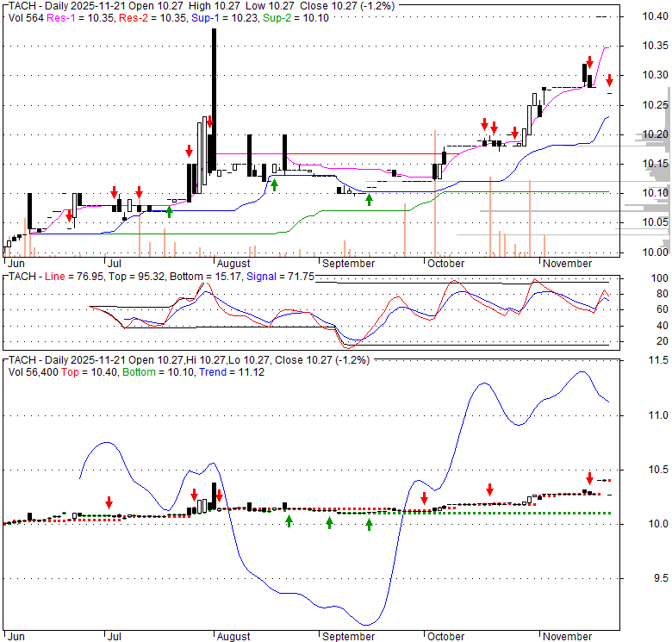This screenshot has width=672, height=642.
Task: Click the mid-September green arrow in top chart
Action: coord(369,199)
